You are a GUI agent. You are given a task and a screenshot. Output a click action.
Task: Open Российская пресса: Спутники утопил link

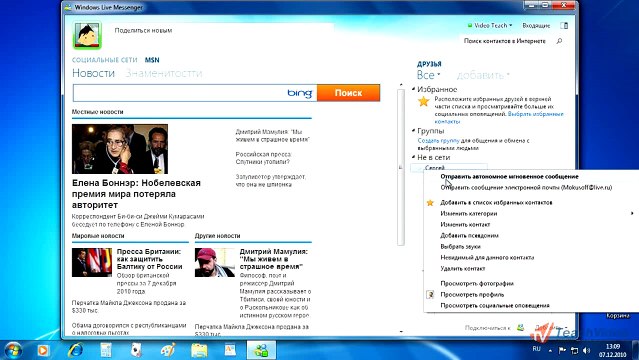point(263,158)
